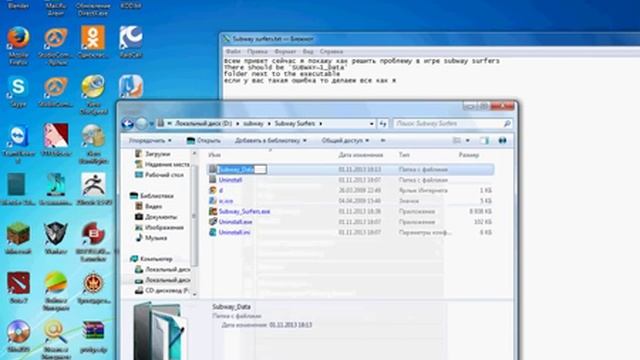This screenshot has height=360, width=640.
Task: Select the WinRAR archive desktop icon
Action: click(x=93, y=337)
